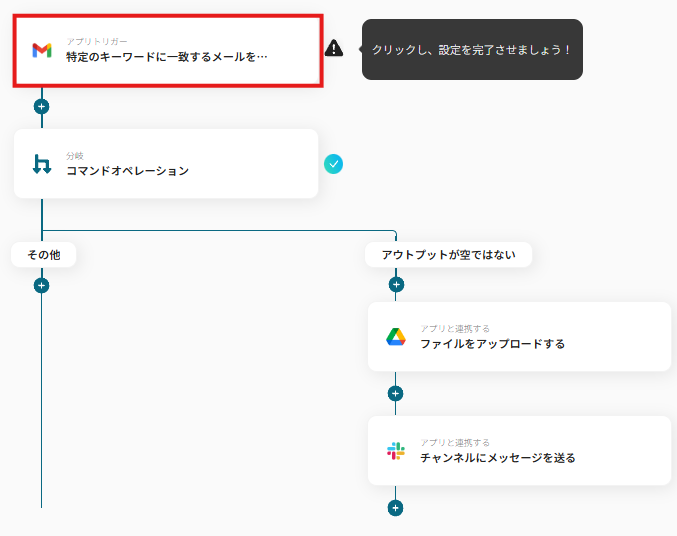Click the Gmail logo icon
Viewport: 677px width, 536px height.
point(42,51)
